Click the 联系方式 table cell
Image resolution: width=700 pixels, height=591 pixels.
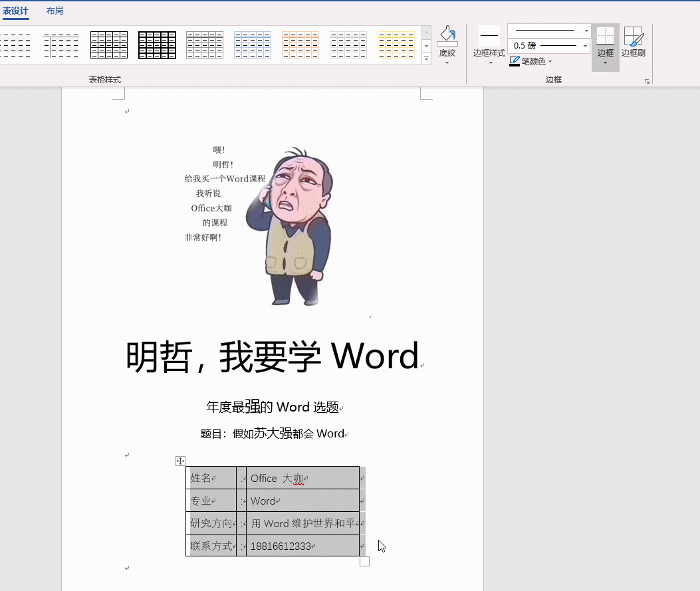[211, 546]
